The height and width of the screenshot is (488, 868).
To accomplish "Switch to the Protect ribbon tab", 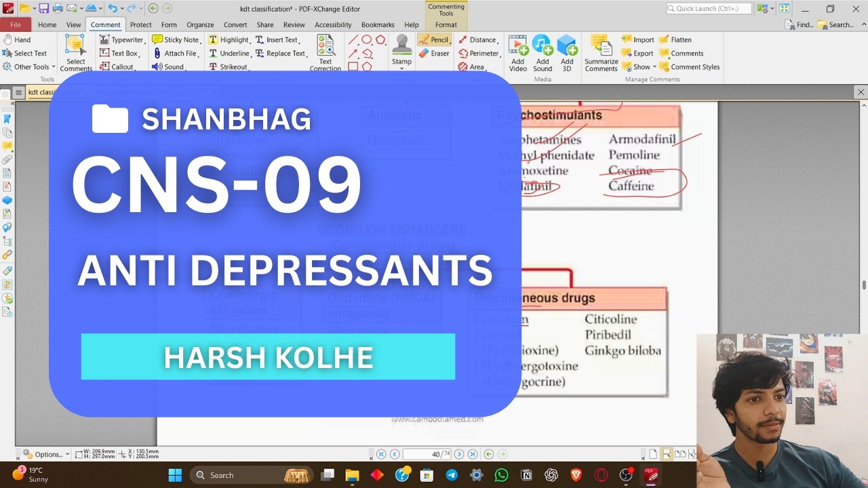I will pyautogui.click(x=140, y=25).
